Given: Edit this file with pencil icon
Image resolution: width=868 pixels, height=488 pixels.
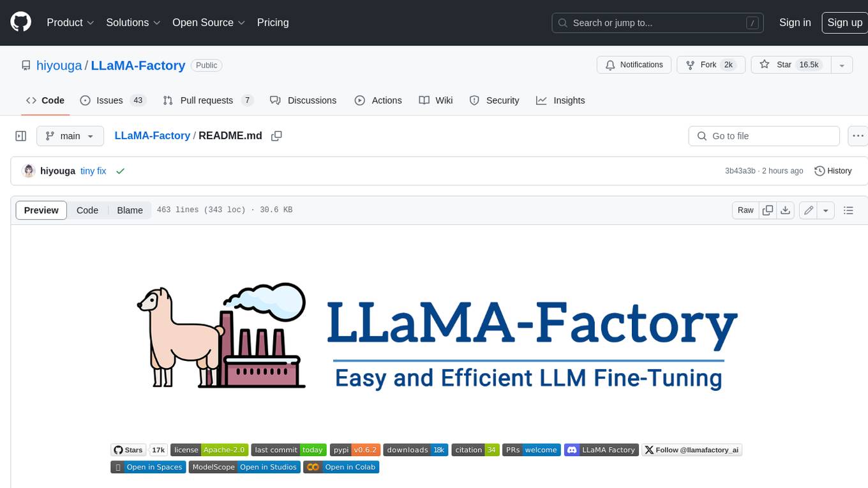Looking at the screenshot, I should click(x=808, y=210).
